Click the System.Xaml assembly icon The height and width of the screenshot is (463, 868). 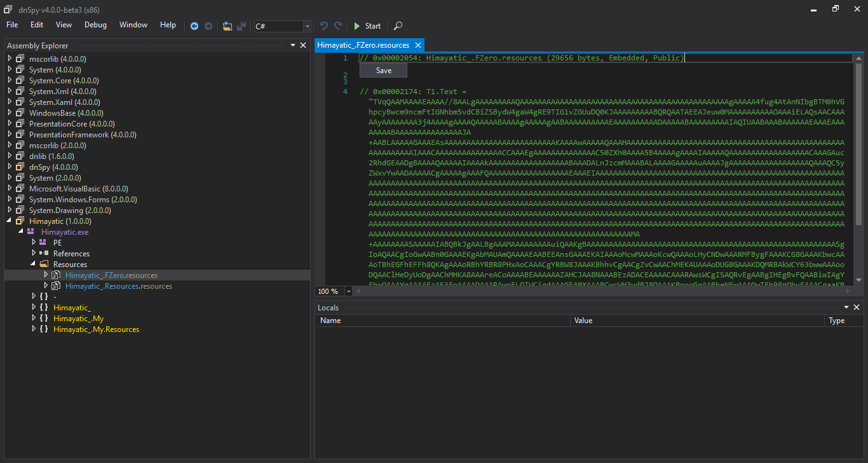pyautogui.click(x=20, y=102)
